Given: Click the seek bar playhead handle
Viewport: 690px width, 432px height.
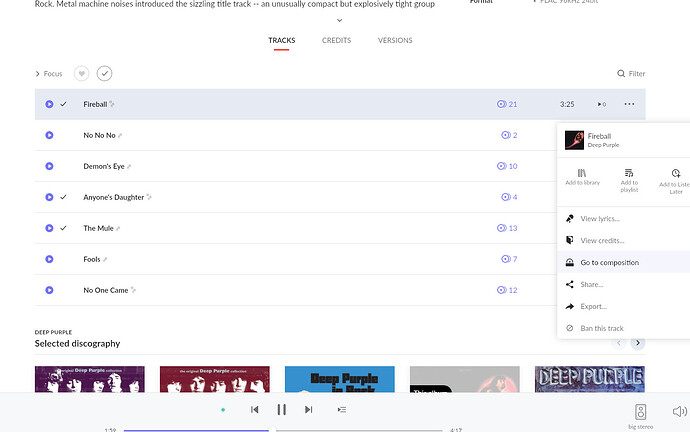Looking at the screenshot, I should pyautogui.click(x=272, y=430).
